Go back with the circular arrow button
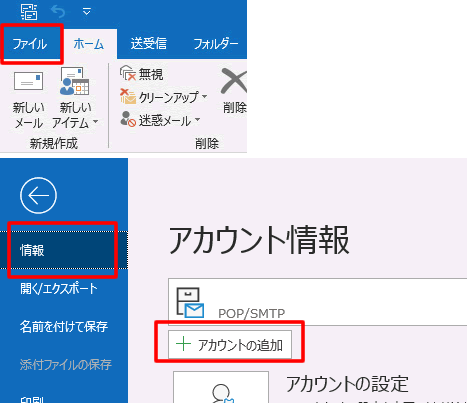Screen dimensions: 467x403 pyautogui.click(x=38, y=195)
